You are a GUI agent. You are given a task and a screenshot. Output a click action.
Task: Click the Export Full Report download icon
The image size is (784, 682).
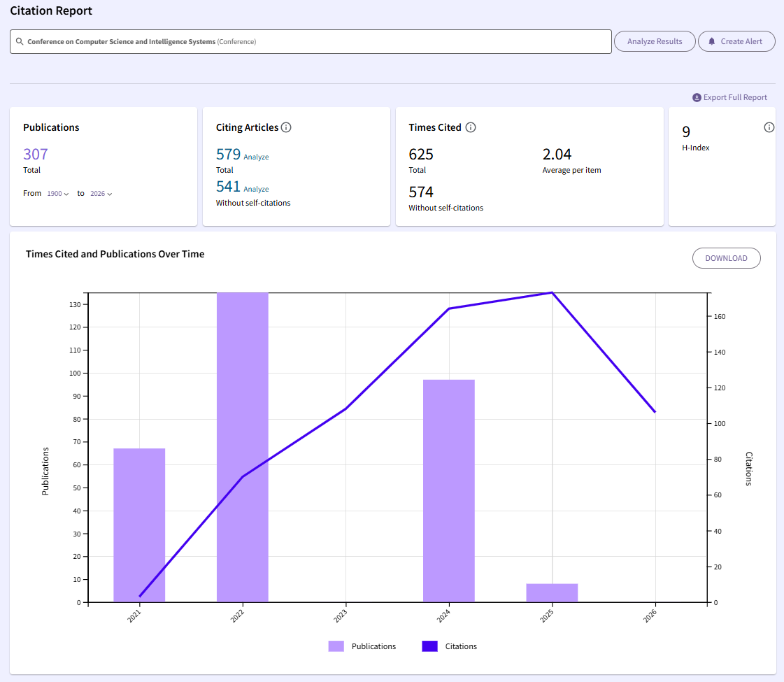point(697,97)
